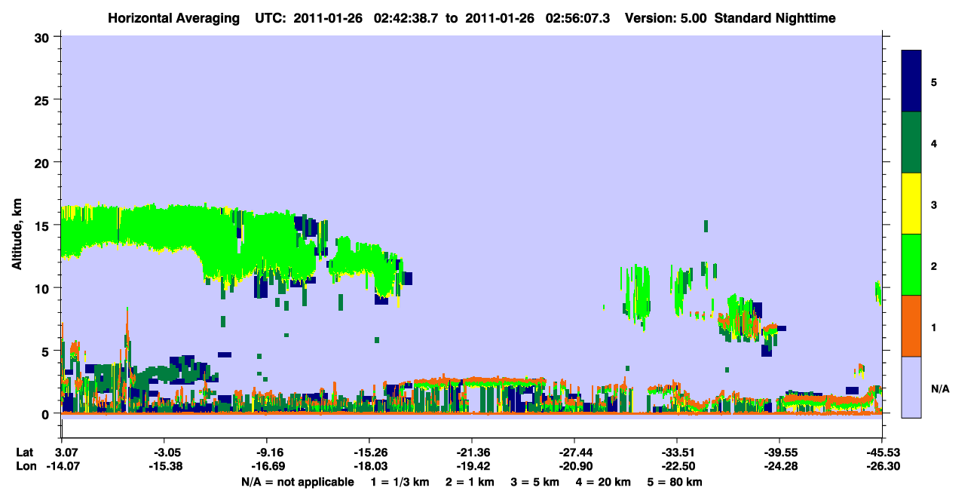Click the latitude value -15.26
The image size is (980, 503).
[x=369, y=452]
